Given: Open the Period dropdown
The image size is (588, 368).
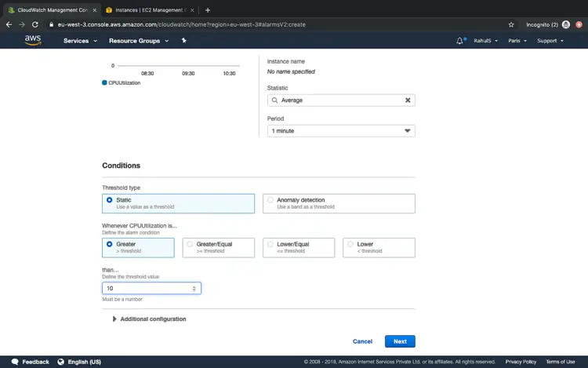Looking at the screenshot, I should coord(341,131).
